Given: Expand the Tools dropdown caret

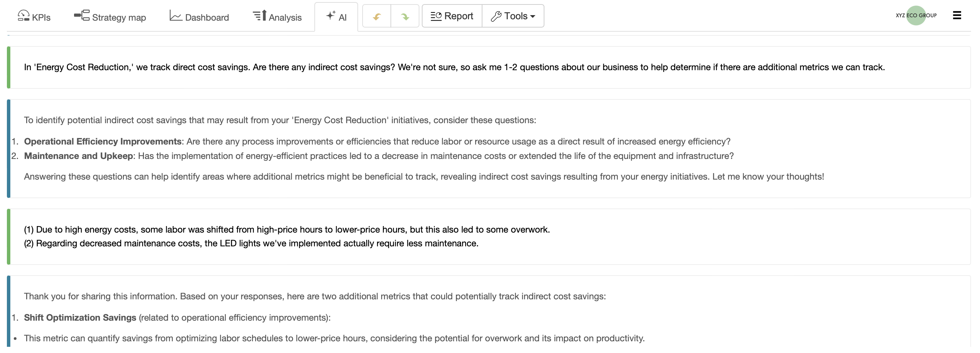Looking at the screenshot, I should pyautogui.click(x=533, y=17).
